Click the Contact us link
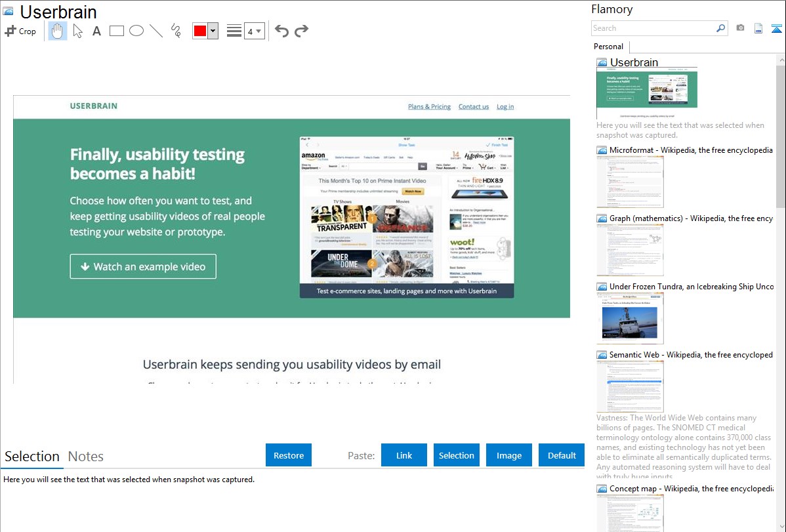786x532 pixels. click(474, 106)
